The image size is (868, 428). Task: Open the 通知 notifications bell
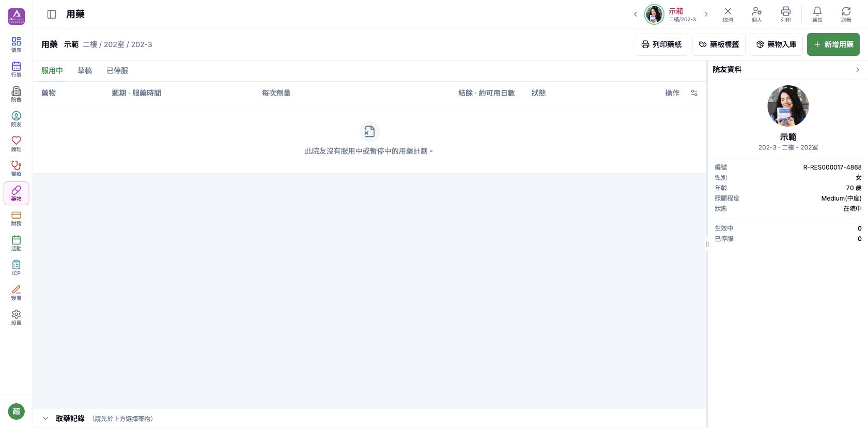(817, 14)
